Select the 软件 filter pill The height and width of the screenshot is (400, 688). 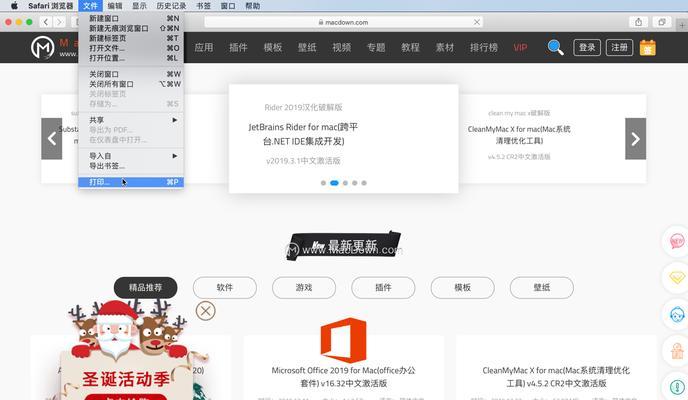pyautogui.click(x=225, y=288)
